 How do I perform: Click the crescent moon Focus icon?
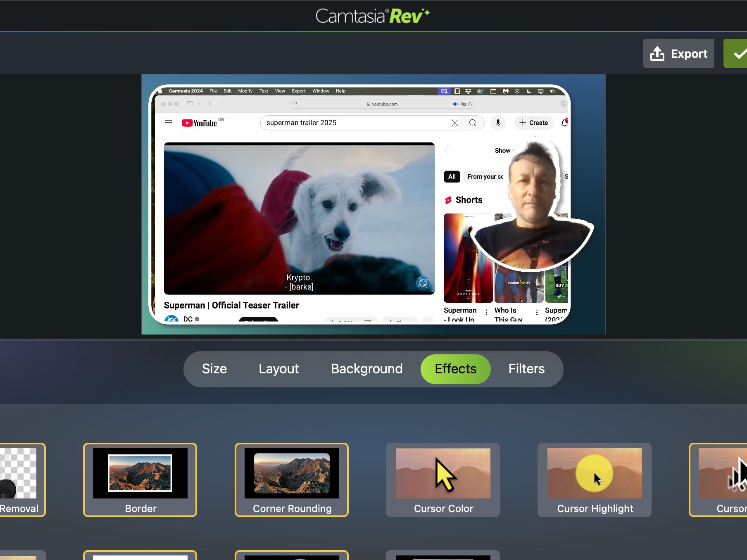tap(529, 91)
